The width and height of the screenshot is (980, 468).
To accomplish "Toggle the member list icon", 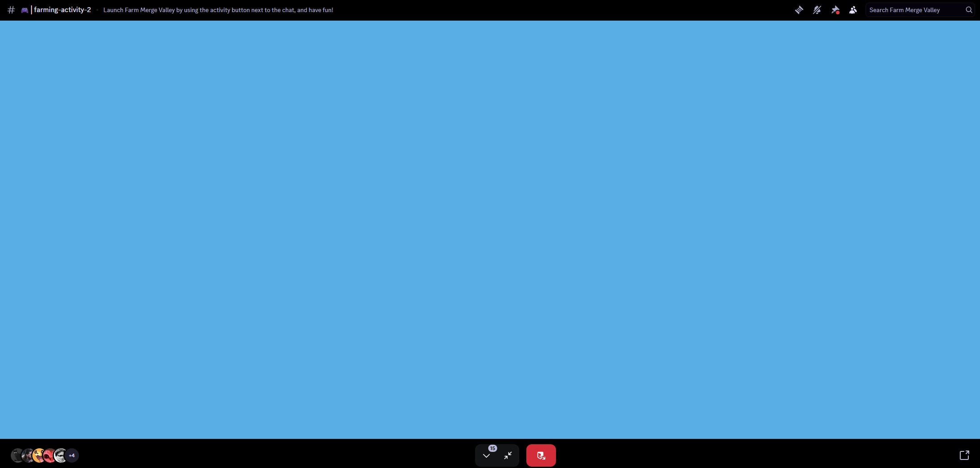I will click(853, 10).
